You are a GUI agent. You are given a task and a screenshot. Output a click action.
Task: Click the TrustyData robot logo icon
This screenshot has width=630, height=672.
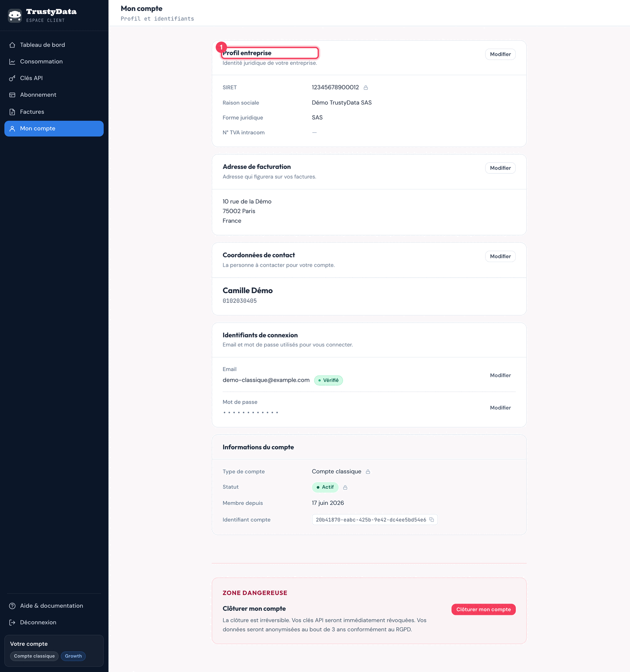[15, 16]
